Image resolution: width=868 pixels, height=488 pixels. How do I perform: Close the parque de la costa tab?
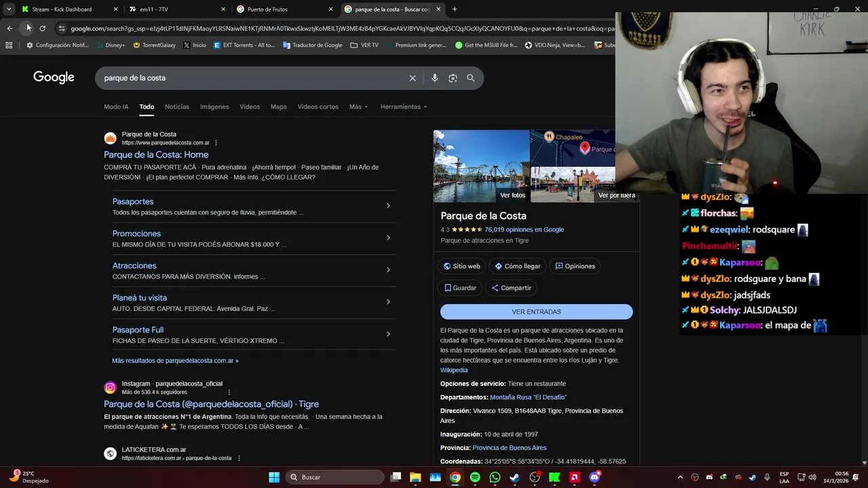tap(438, 9)
